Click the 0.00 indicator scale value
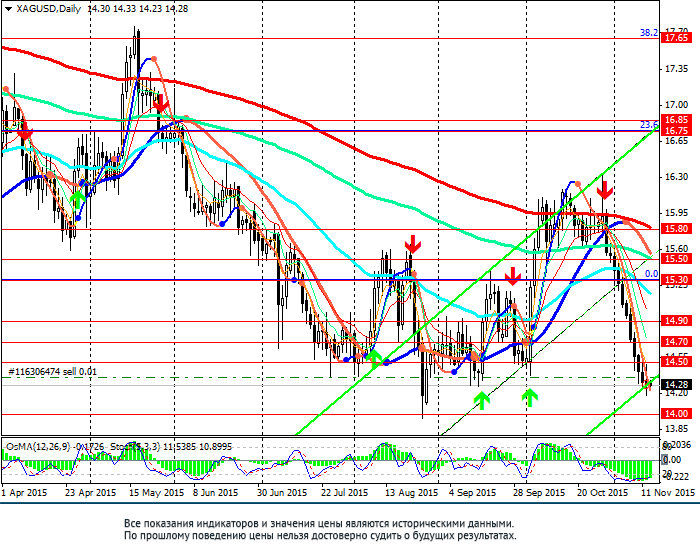Image resolution: width=700 pixels, height=552 pixels. [x=671, y=460]
